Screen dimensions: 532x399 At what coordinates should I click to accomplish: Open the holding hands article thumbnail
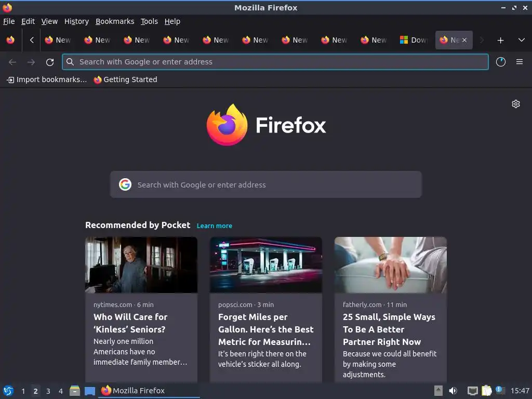coord(391,264)
